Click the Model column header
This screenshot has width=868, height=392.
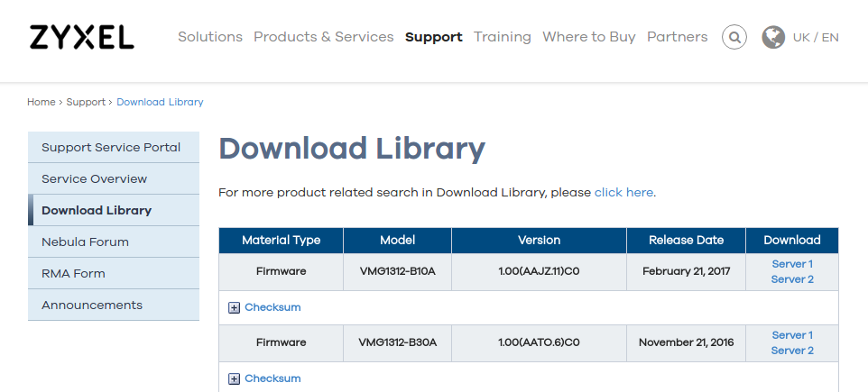coord(398,241)
